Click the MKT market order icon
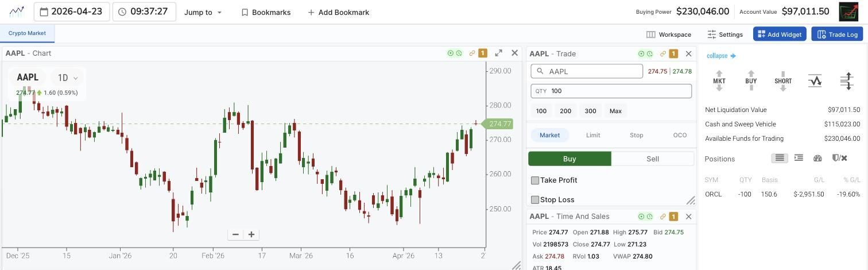The height and width of the screenshot is (270, 868). (719, 81)
